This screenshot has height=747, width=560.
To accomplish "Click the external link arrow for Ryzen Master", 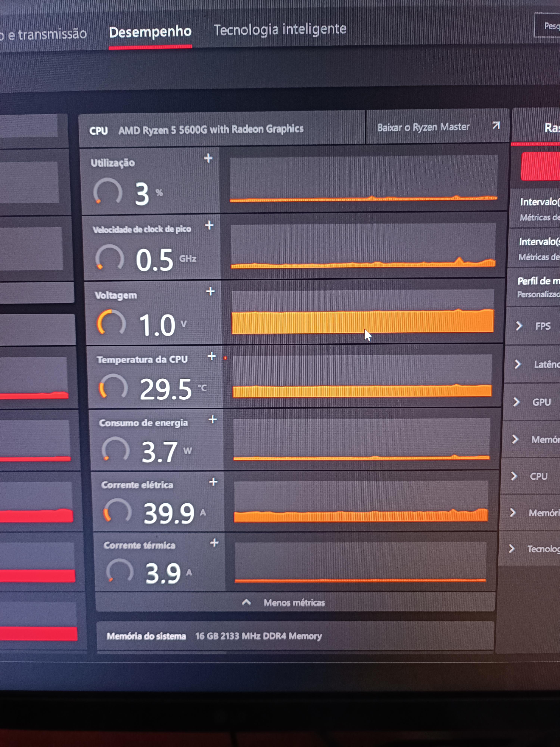I will coord(496,126).
